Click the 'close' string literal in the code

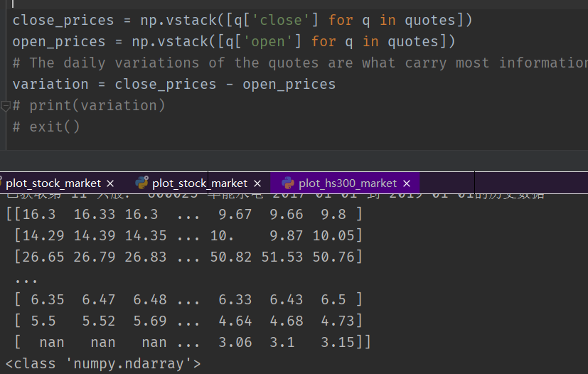pyautogui.click(x=282, y=20)
